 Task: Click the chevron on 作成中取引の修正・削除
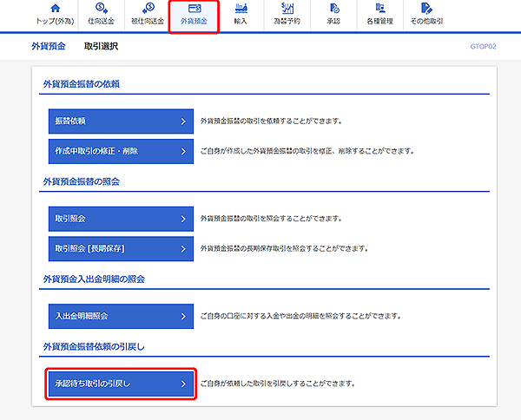coord(183,151)
